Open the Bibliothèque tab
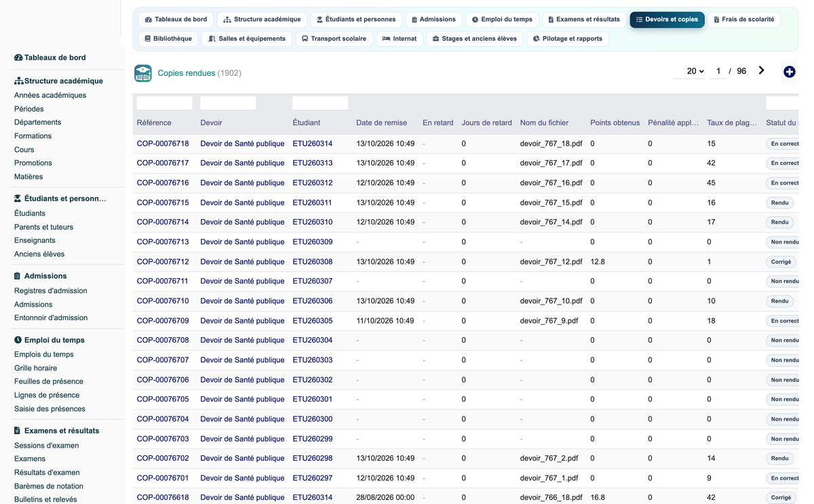Screen dimensions: 814x504 168,39
